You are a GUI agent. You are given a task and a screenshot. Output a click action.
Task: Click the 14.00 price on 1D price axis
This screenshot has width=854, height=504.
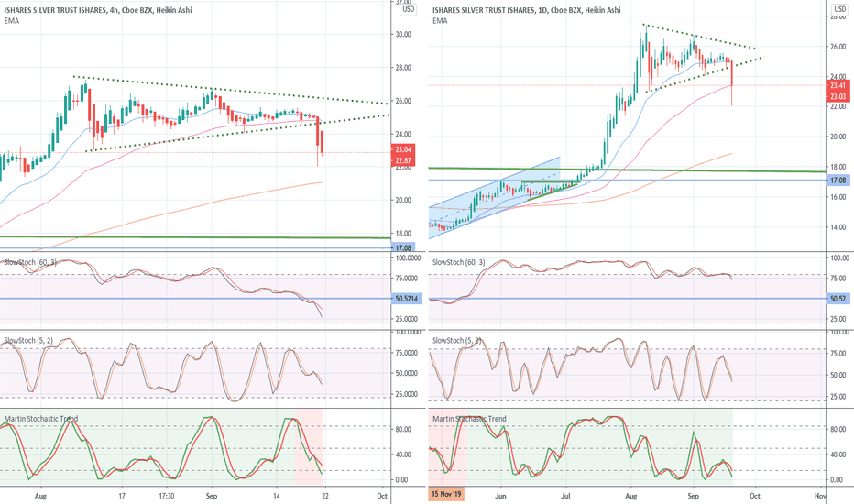tap(838, 227)
